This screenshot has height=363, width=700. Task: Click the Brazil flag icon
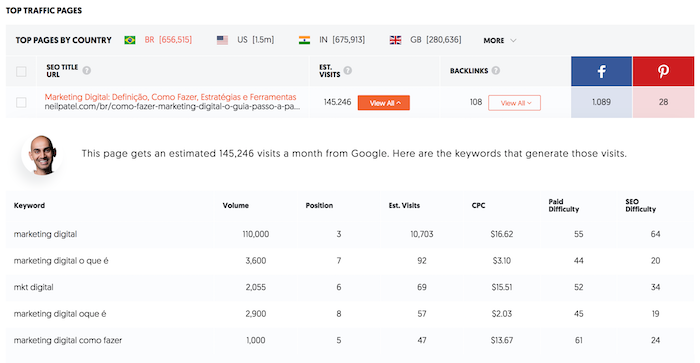[x=130, y=40]
